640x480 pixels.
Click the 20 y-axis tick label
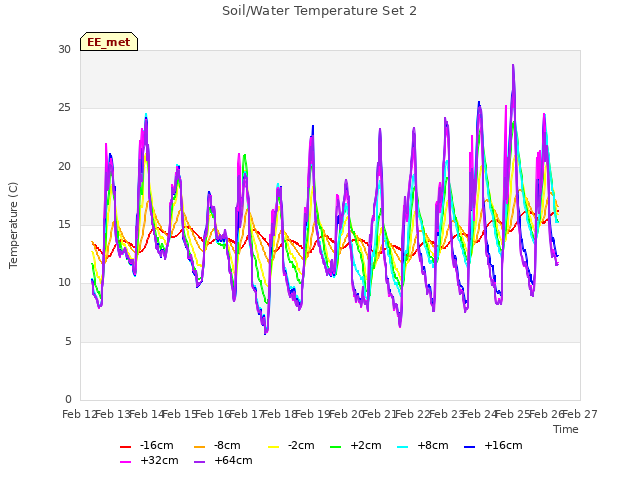pyautogui.click(x=64, y=166)
